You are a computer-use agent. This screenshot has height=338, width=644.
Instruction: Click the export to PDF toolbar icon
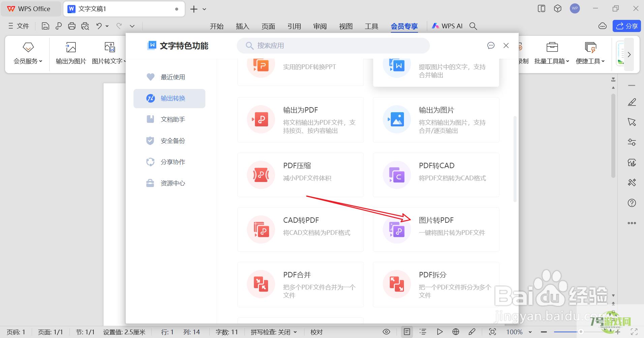coord(59,26)
